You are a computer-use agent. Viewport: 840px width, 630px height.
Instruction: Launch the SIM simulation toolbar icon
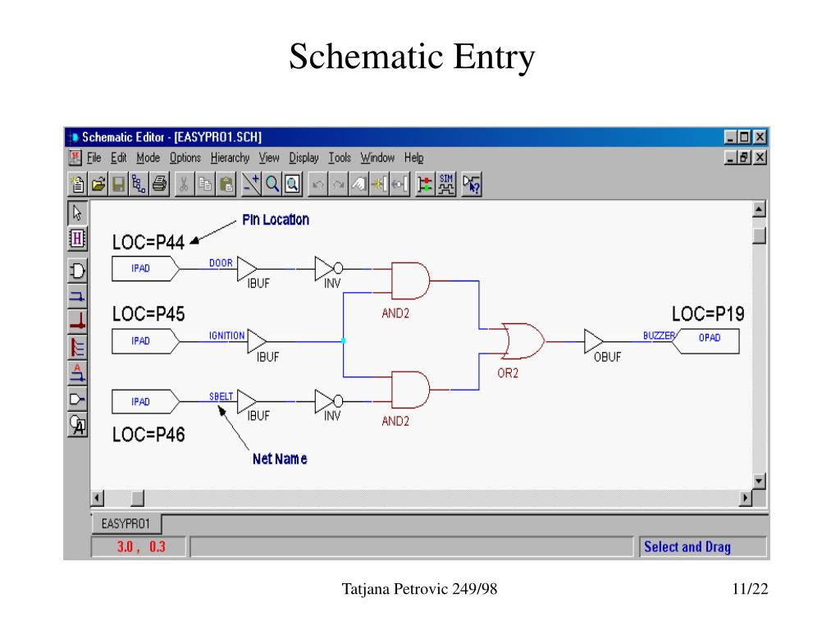(x=447, y=185)
